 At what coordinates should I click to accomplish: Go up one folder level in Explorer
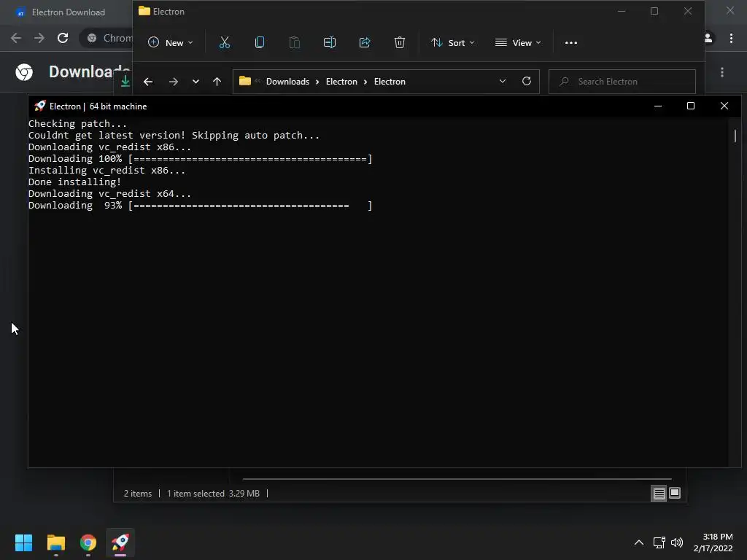pos(217,82)
